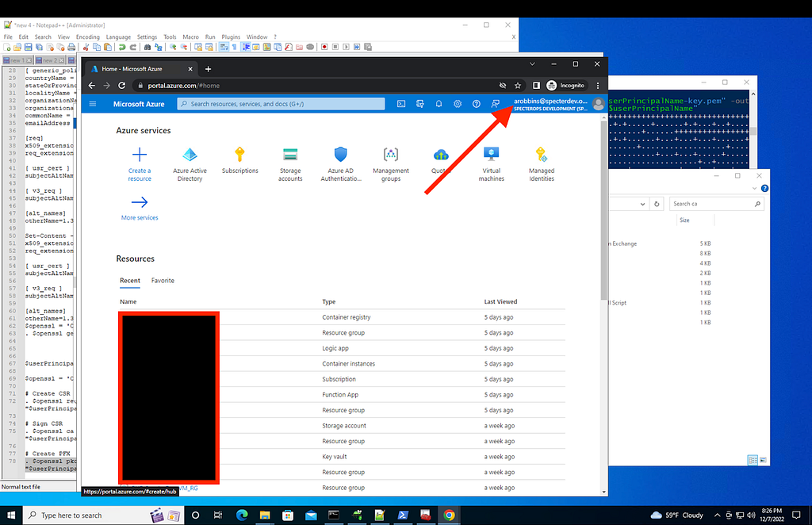Toggle indent guide in Notepad++ toolbar

point(246,47)
